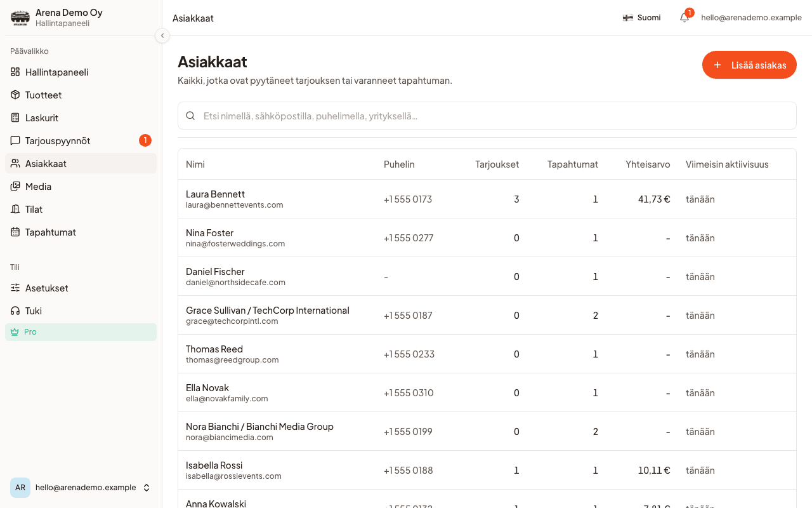Click email daniel@northsidecafe.com

tap(235, 283)
